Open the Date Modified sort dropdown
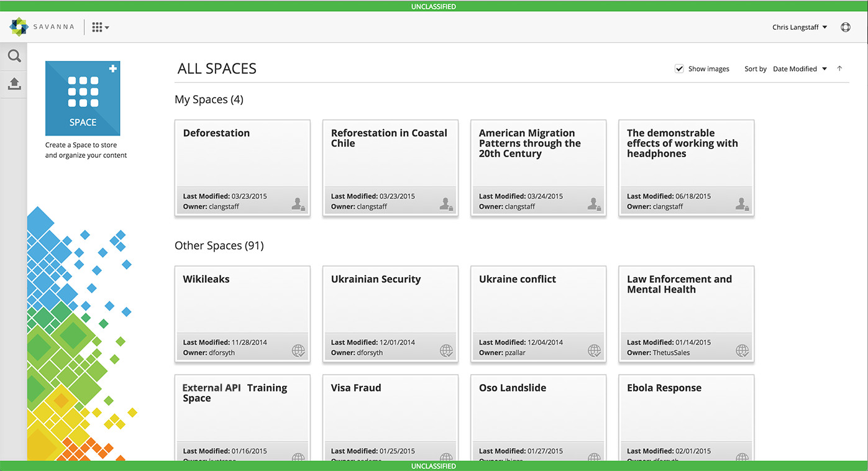This screenshot has width=868, height=471. pyautogui.click(x=800, y=69)
